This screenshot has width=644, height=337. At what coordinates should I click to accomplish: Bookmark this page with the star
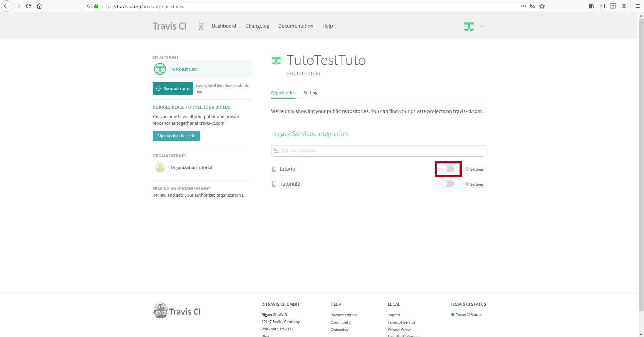coord(542,6)
